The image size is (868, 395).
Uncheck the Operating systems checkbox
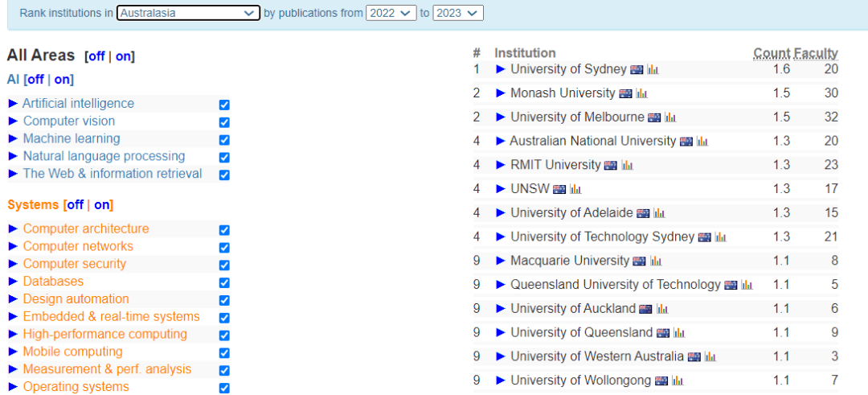click(x=224, y=388)
